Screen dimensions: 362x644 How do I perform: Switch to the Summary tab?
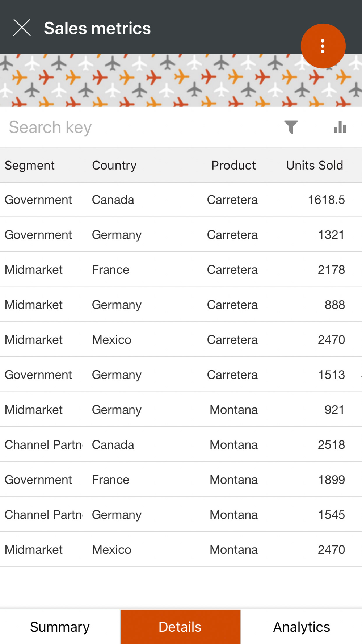[60, 627]
